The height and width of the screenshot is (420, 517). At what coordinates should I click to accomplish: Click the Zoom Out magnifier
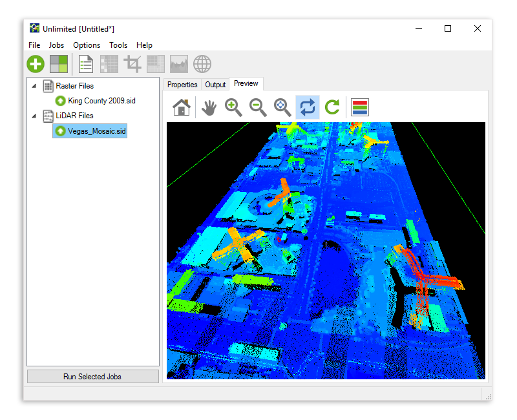tap(258, 107)
